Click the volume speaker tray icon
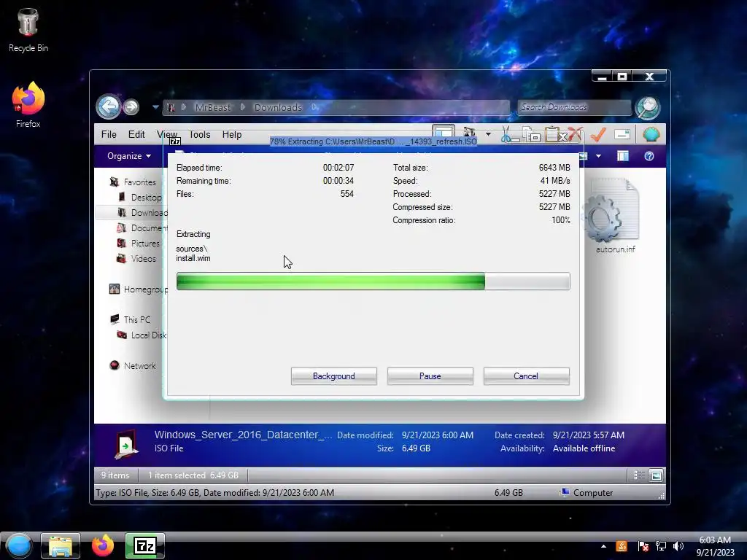Screen dimensions: 747x560 (678, 546)
